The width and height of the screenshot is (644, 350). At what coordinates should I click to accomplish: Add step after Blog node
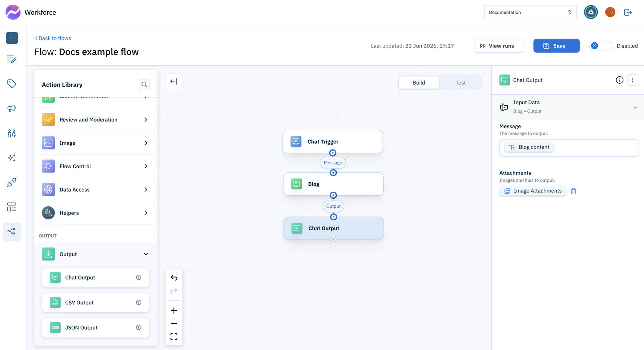coord(333,195)
